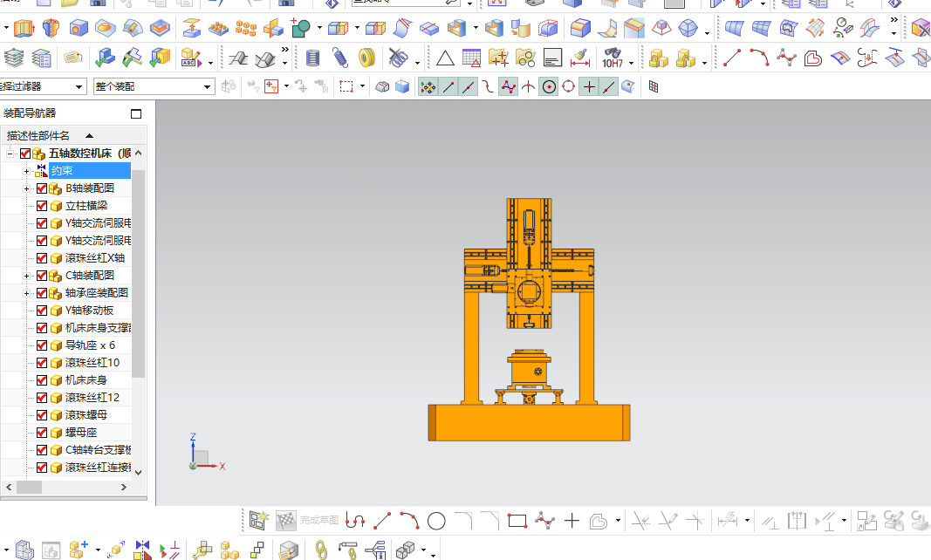931x560 pixels.
Task: Toggle the Arc Center snap point
Action: pos(549,87)
